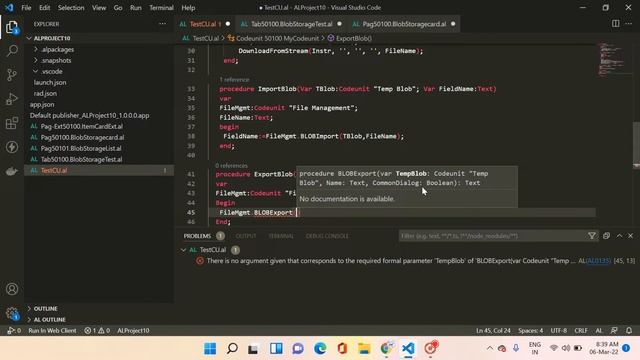Open the Search view in activity bar
The image size is (640, 360).
12,51
